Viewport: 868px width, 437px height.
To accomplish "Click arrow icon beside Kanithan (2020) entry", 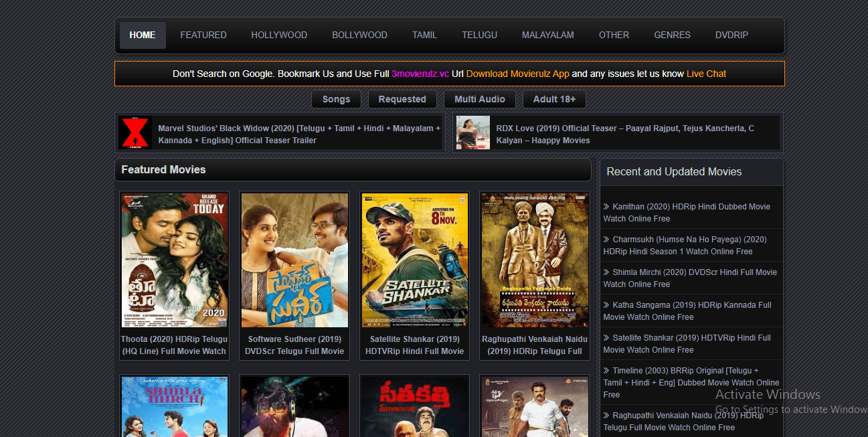I will 606,207.
